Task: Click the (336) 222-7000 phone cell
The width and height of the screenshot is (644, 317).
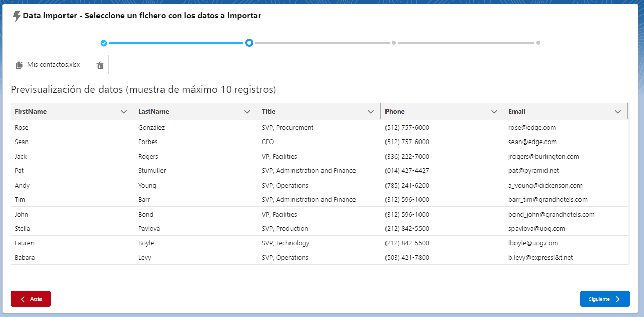Action: [x=442, y=157]
